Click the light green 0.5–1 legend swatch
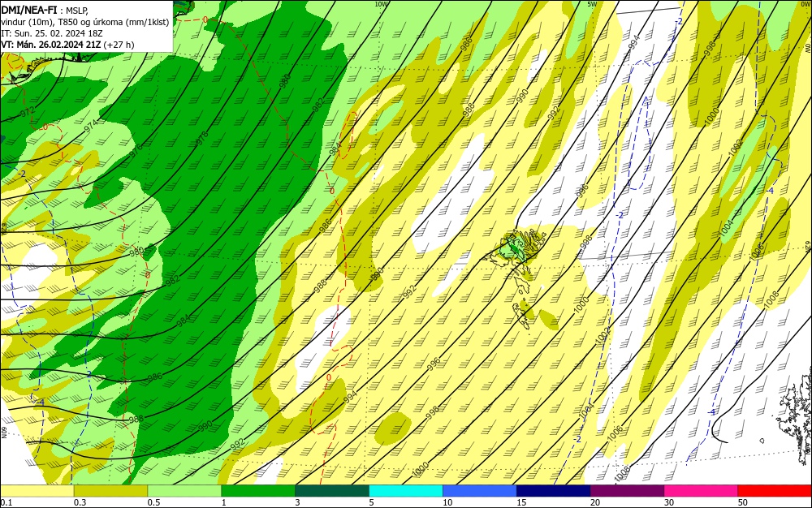The width and height of the screenshot is (812, 508). click(x=185, y=492)
